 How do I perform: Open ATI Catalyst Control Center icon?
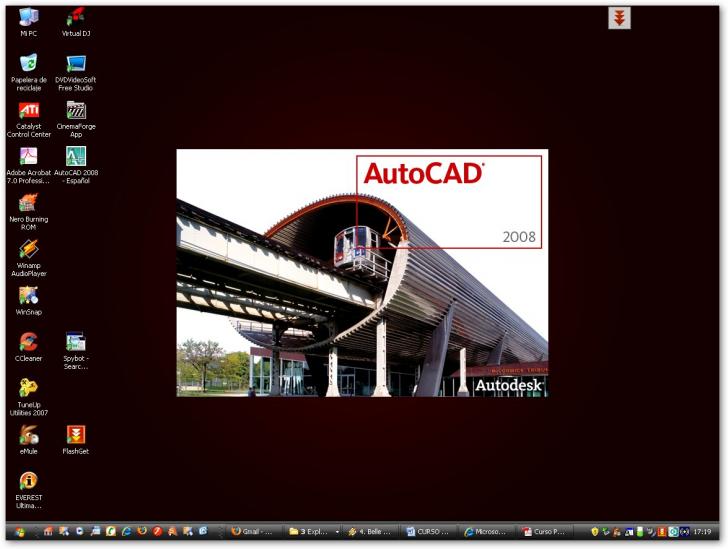(x=28, y=119)
